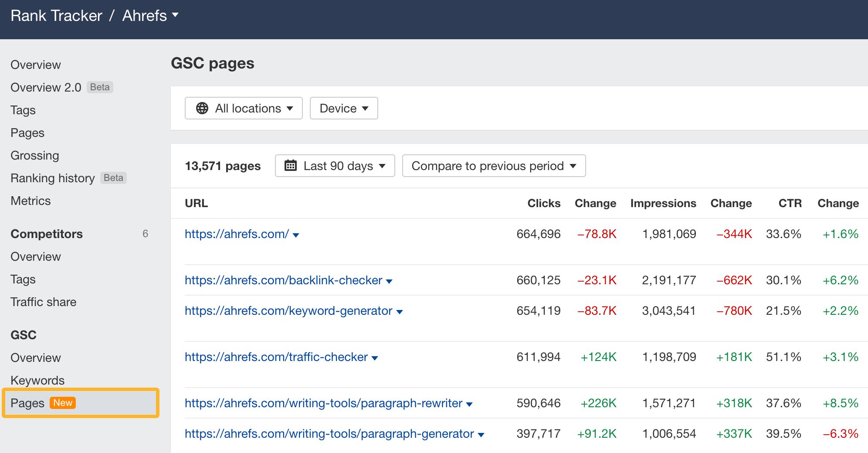
Task: Expand the paragraph-generator URL caret
Action: [x=481, y=435]
